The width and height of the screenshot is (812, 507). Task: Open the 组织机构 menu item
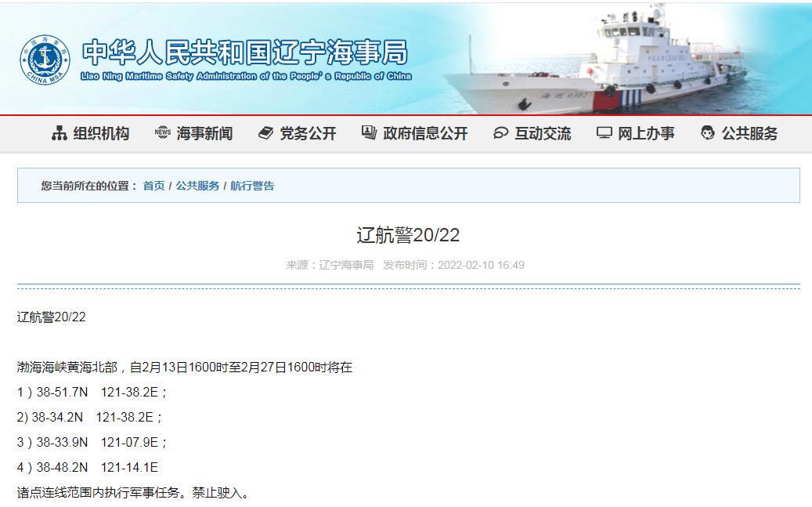101,133
